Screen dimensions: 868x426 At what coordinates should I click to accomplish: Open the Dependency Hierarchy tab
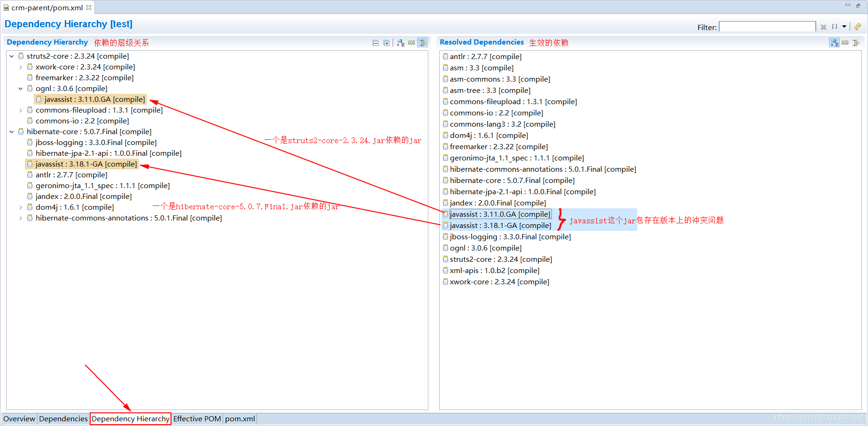click(131, 418)
